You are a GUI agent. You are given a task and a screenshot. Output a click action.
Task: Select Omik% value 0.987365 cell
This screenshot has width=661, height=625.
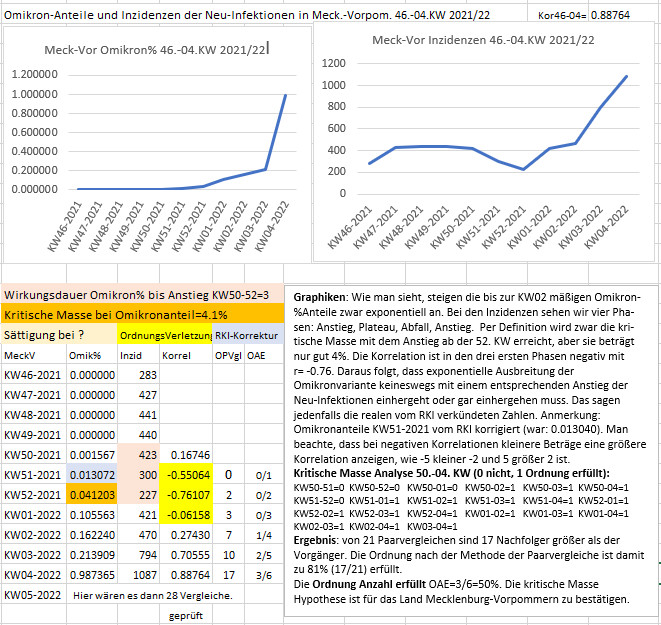[92, 575]
